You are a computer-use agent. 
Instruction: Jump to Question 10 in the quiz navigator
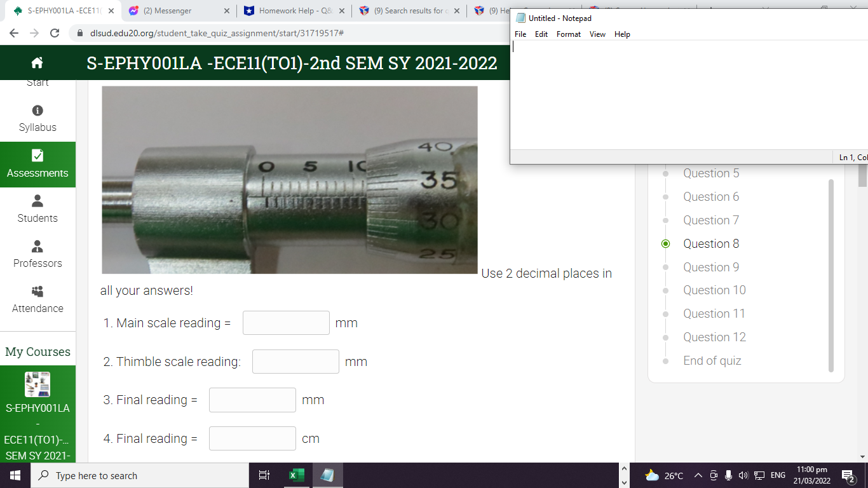[x=714, y=290]
